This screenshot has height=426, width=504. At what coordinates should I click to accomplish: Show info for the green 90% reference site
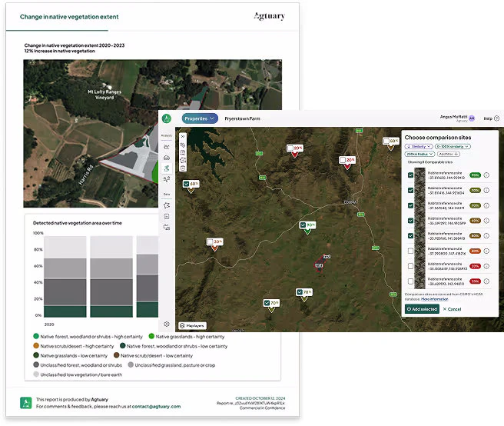(486, 175)
